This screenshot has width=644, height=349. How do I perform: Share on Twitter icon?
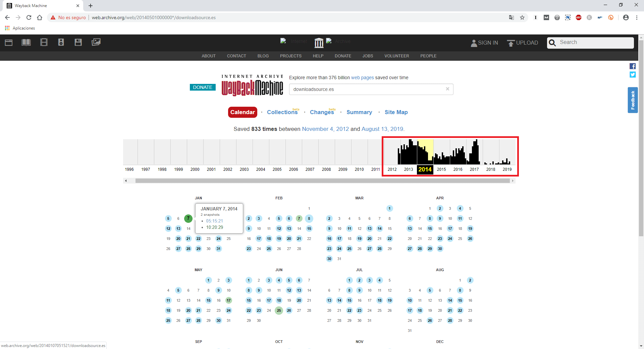[633, 74]
